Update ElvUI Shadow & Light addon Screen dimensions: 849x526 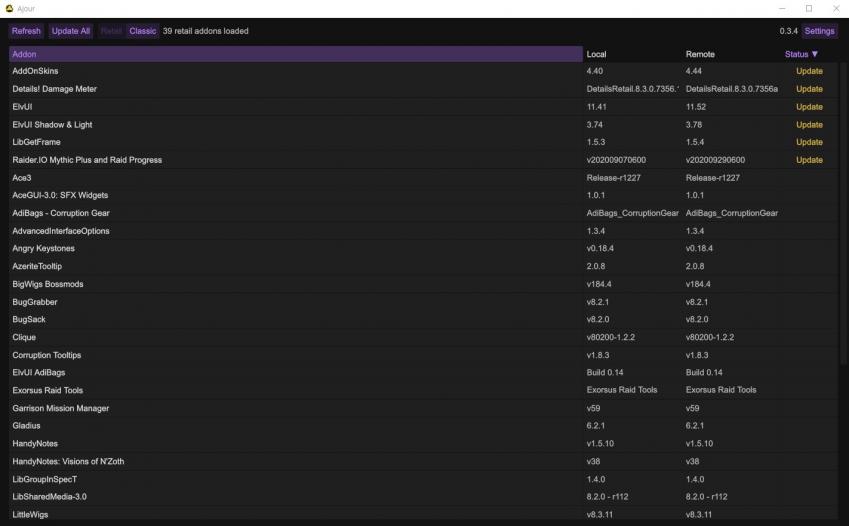point(809,125)
